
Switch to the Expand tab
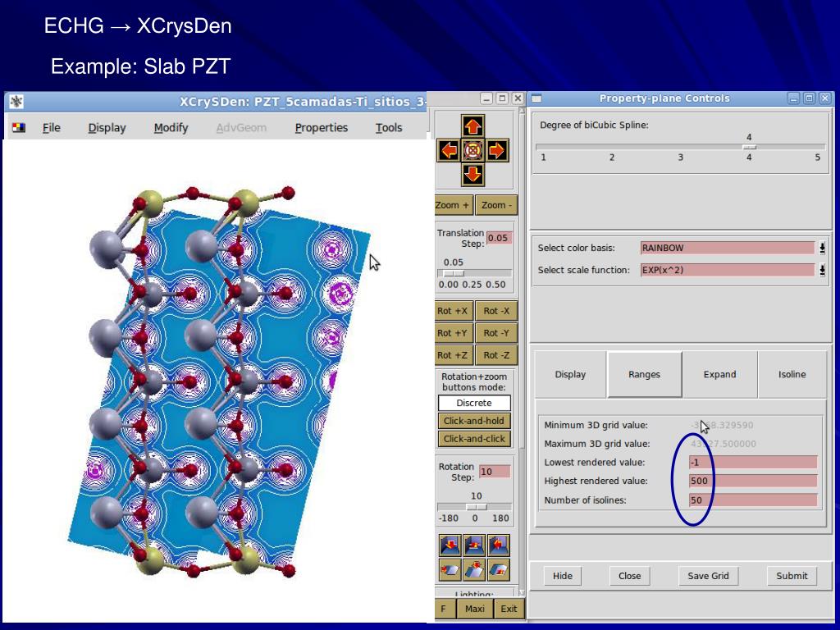pyautogui.click(x=719, y=374)
